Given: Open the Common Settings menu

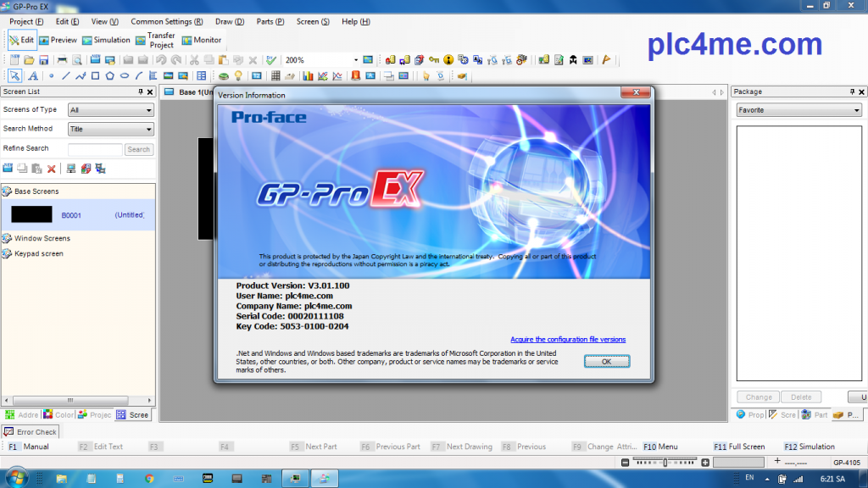Looking at the screenshot, I should (167, 21).
